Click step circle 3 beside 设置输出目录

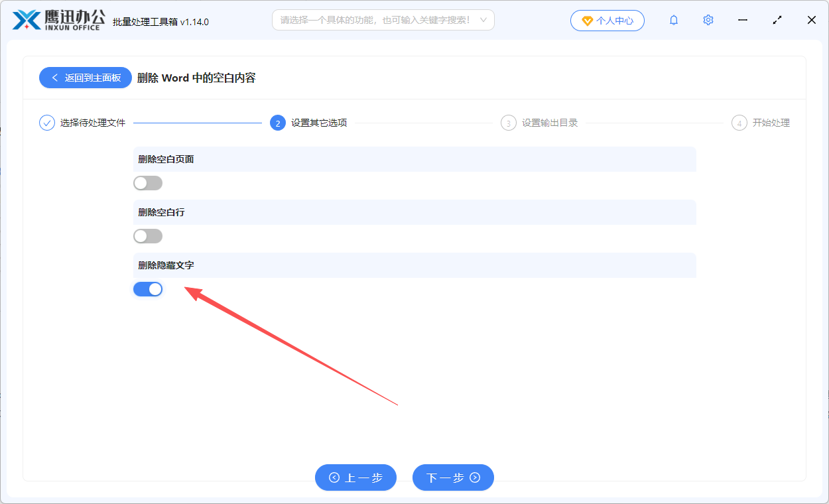(508, 123)
